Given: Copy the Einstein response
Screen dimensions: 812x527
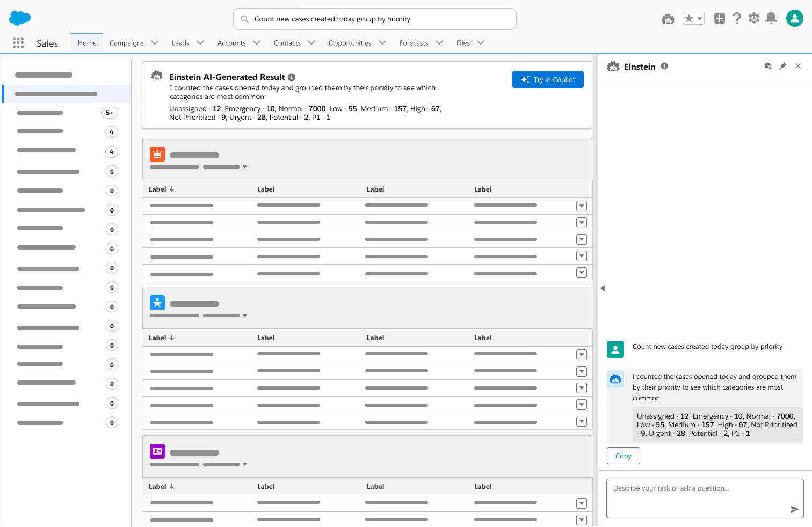Looking at the screenshot, I should [x=623, y=456].
